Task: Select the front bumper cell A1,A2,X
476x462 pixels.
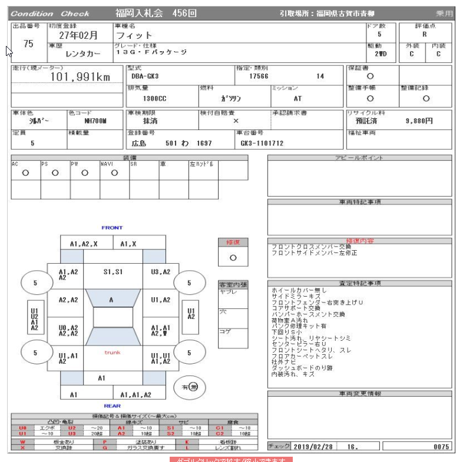Action: click(83, 243)
